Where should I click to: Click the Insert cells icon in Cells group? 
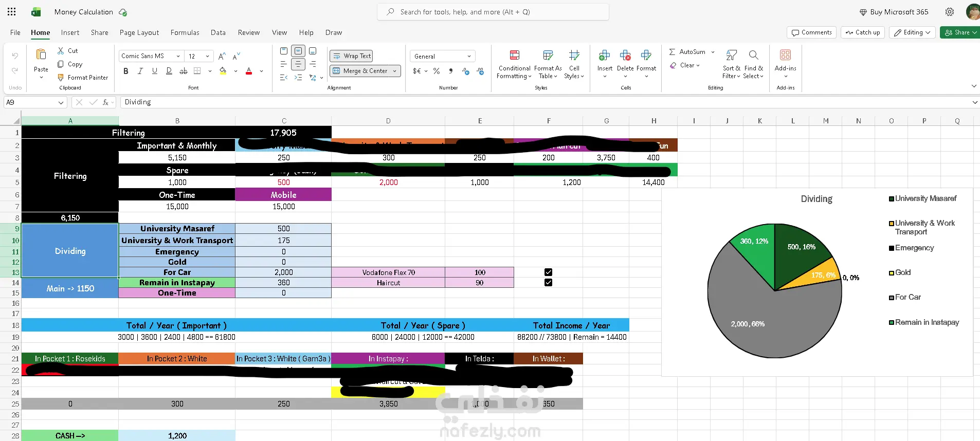(605, 55)
